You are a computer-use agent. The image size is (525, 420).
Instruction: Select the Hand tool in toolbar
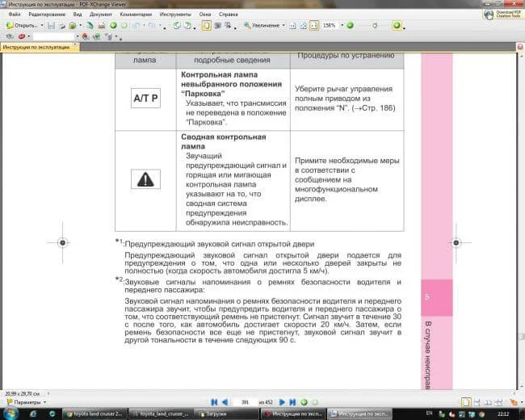coord(207,25)
